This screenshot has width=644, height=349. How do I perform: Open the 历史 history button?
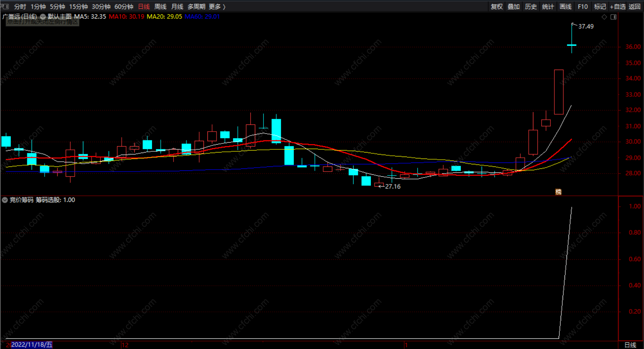(531, 7)
